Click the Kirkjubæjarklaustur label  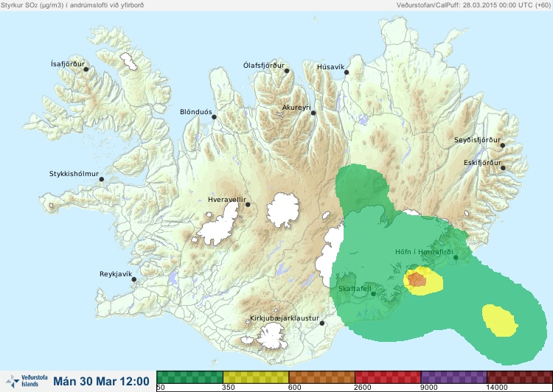tap(285, 318)
